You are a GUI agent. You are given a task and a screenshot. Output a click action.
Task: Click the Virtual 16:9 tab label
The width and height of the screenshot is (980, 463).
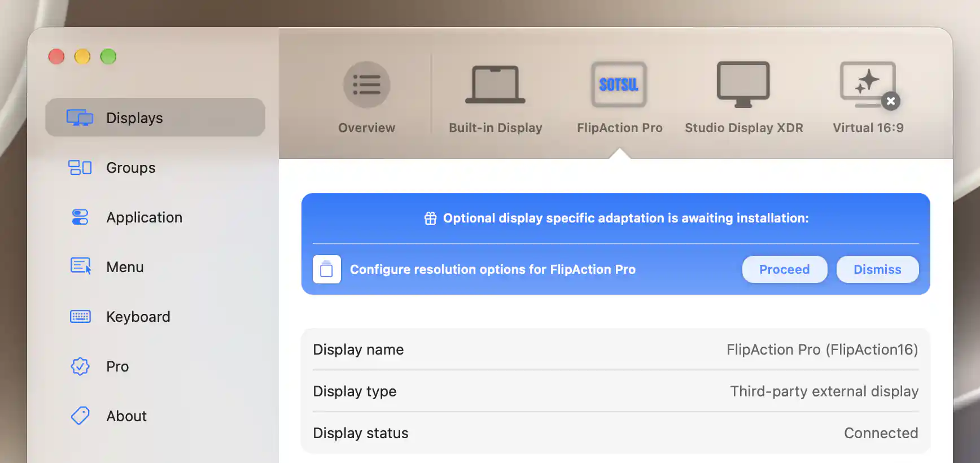868,128
